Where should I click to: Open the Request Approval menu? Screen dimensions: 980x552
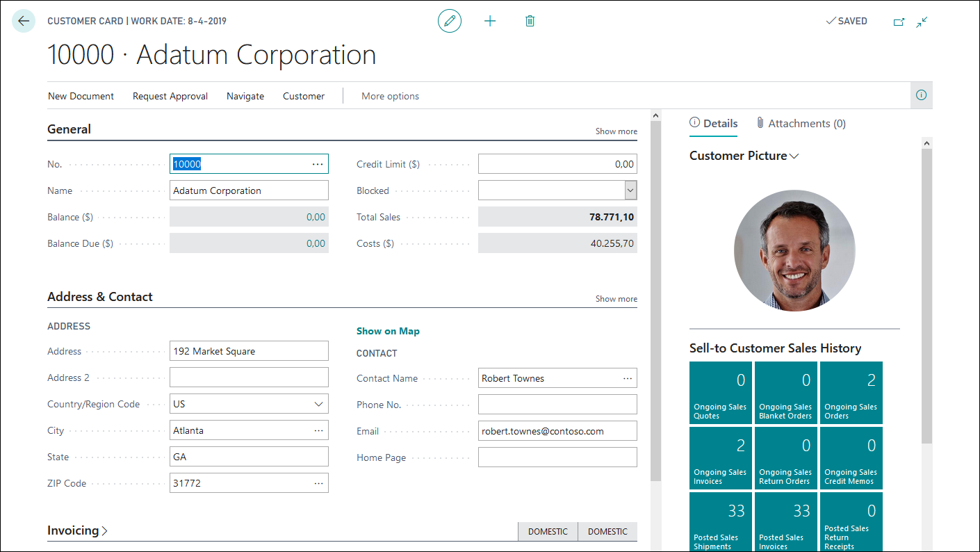click(170, 96)
